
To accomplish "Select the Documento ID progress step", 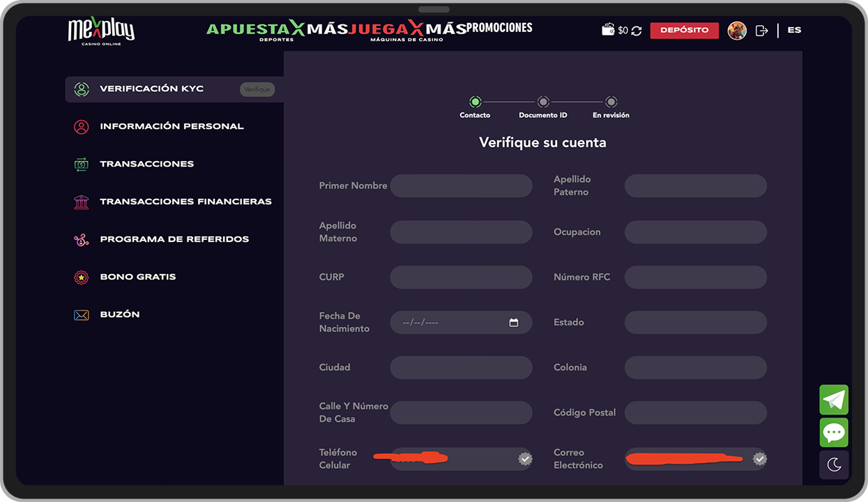I will [543, 102].
